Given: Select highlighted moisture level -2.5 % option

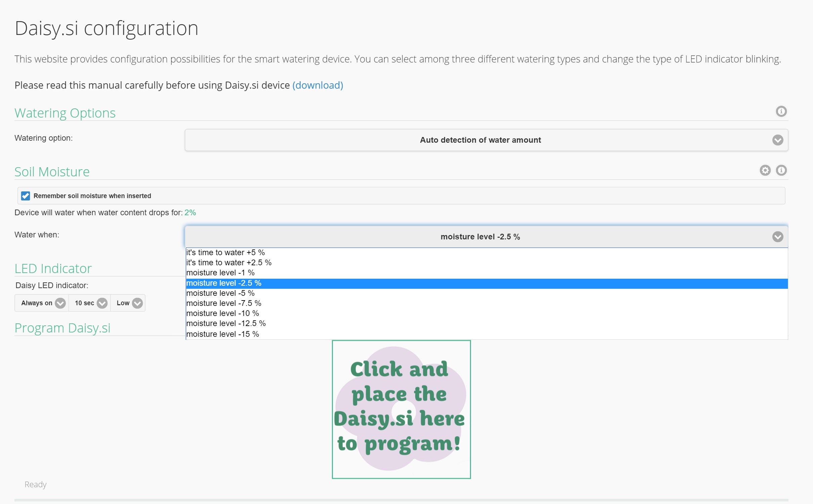Looking at the screenshot, I should [486, 283].
